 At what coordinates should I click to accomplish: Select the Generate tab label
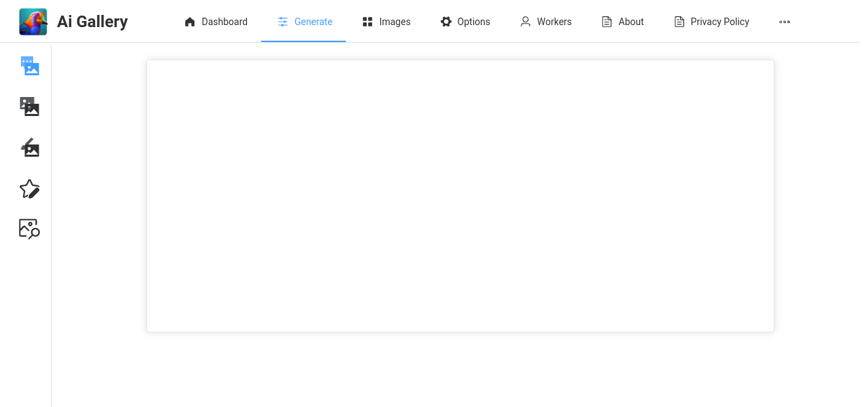pos(313,22)
